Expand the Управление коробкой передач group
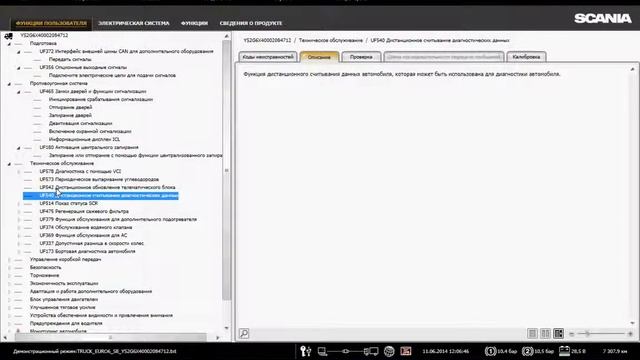This screenshot has width=640, height=360. (x=9, y=260)
